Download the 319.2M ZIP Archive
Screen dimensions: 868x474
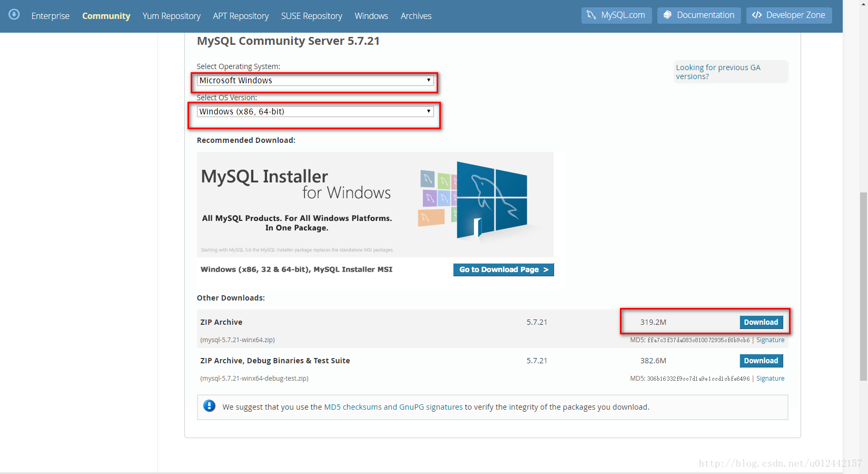pos(761,322)
